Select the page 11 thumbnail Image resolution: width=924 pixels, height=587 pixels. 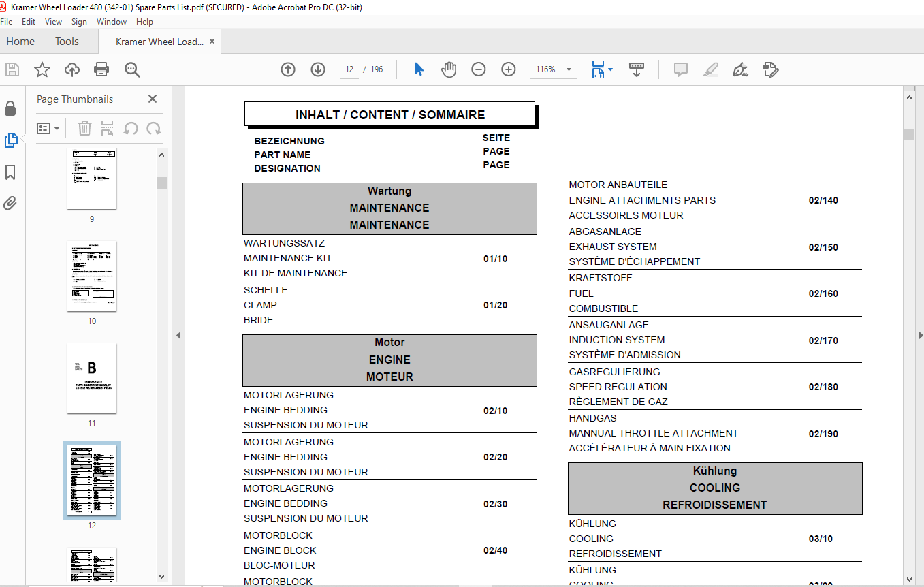pyautogui.click(x=92, y=378)
